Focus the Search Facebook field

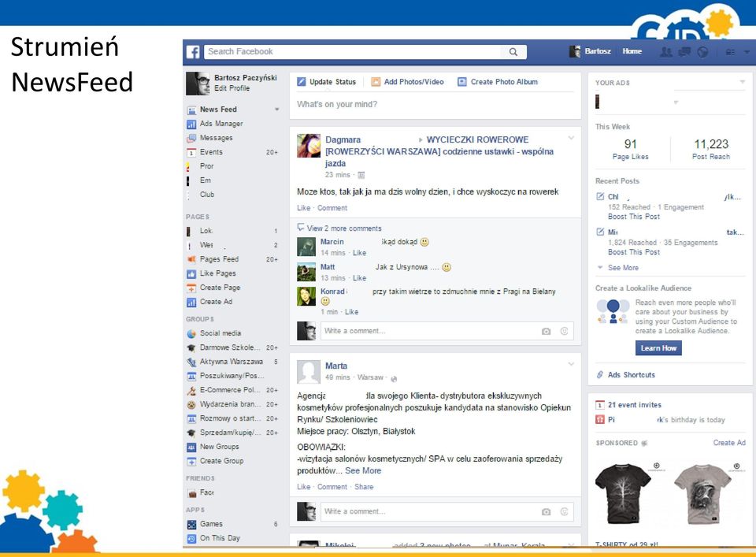click(353, 51)
